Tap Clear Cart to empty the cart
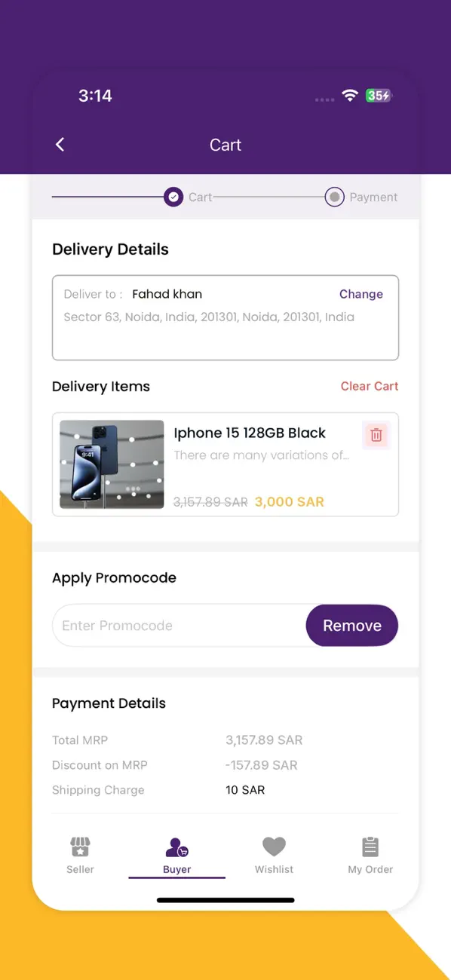This screenshot has height=980, width=451. click(x=370, y=386)
